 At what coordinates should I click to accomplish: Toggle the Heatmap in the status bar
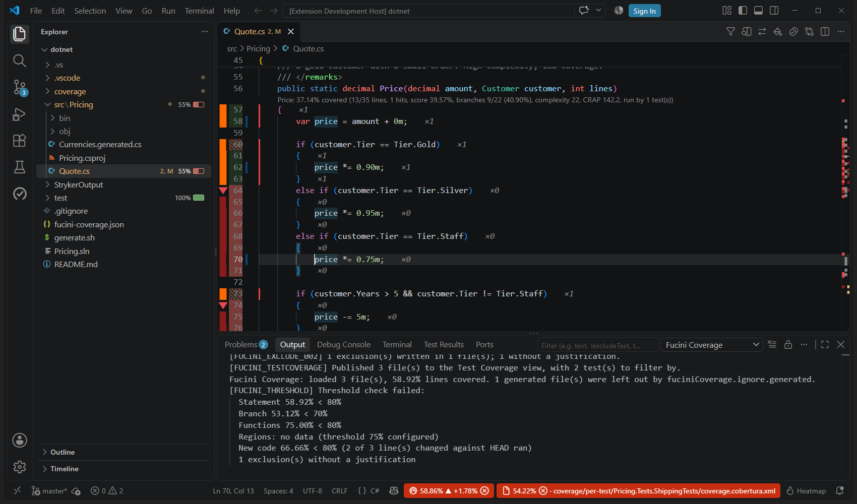(806, 491)
